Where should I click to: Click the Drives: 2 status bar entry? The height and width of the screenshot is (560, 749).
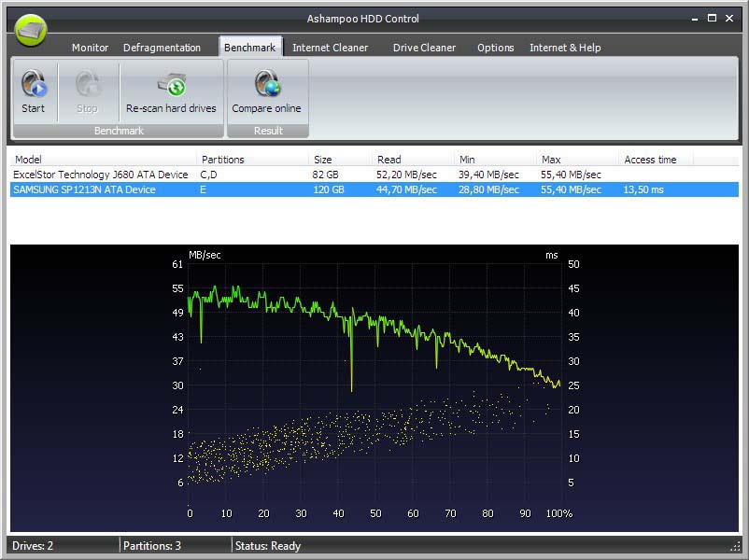pyautogui.click(x=33, y=546)
